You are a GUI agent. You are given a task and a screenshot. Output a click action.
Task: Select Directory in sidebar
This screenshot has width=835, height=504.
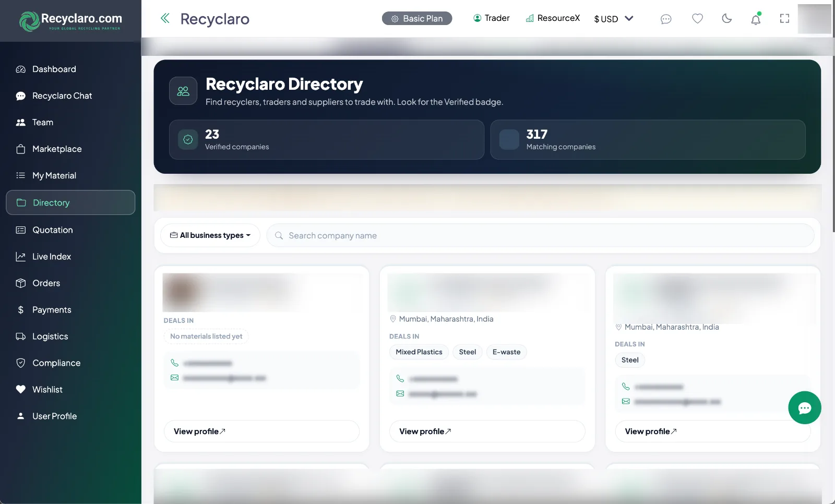click(x=70, y=202)
